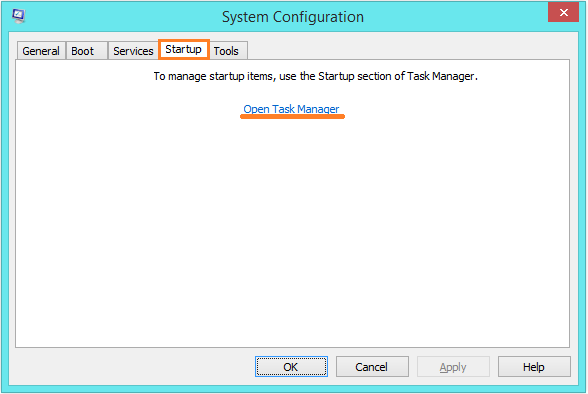Click the highlighted Startup tab

click(183, 49)
